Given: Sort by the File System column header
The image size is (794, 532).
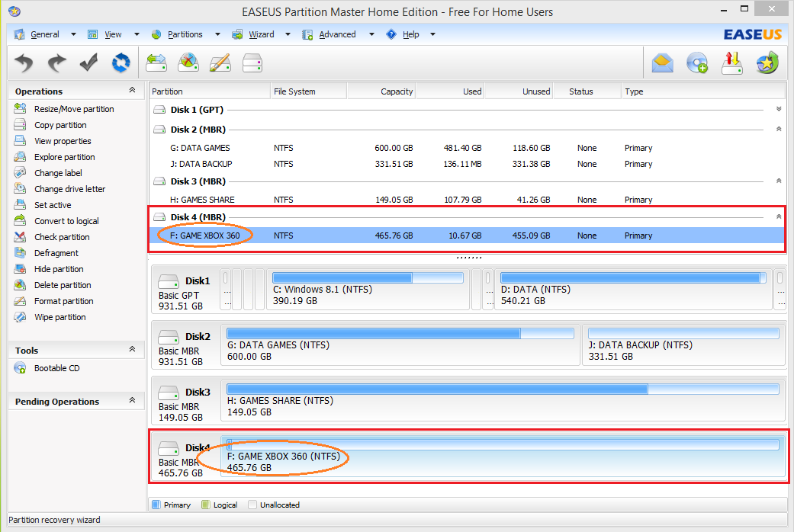Looking at the screenshot, I should tap(308, 91).
